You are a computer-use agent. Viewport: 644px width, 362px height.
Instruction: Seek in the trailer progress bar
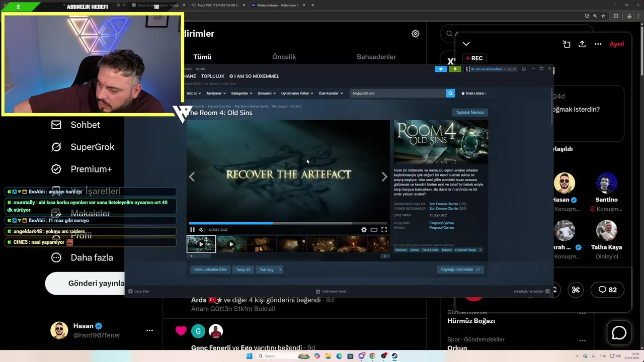(288, 223)
